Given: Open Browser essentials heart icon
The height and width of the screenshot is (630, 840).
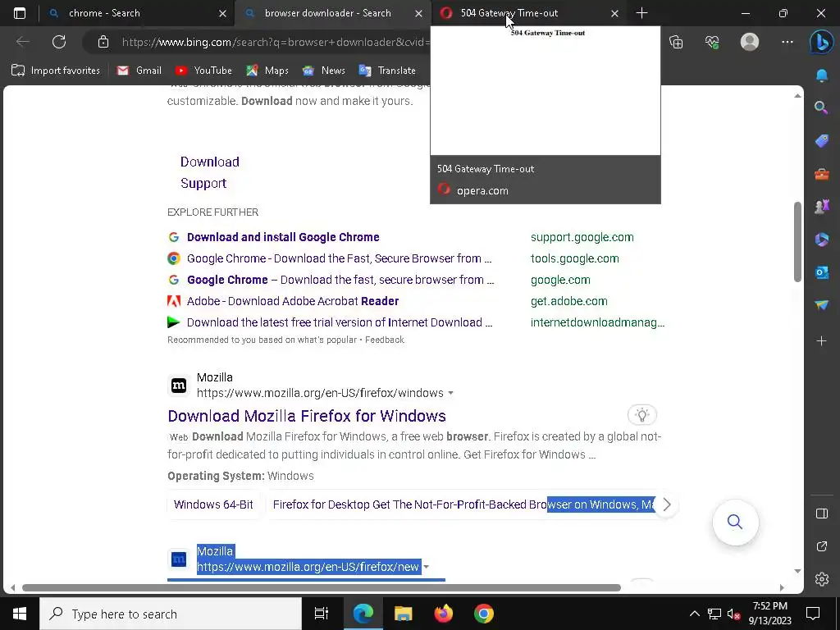Looking at the screenshot, I should click(712, 42).
